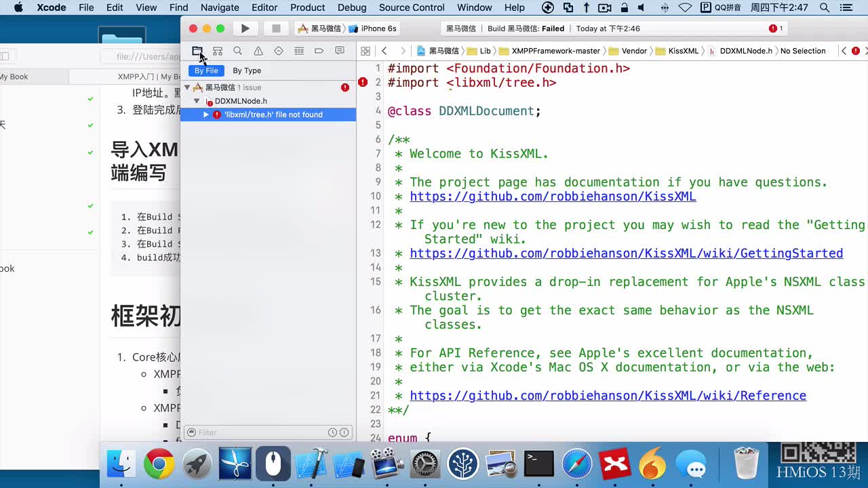868x488 pixels.
Task: Open the Symbol navigator icon
Action: [218, 51]
